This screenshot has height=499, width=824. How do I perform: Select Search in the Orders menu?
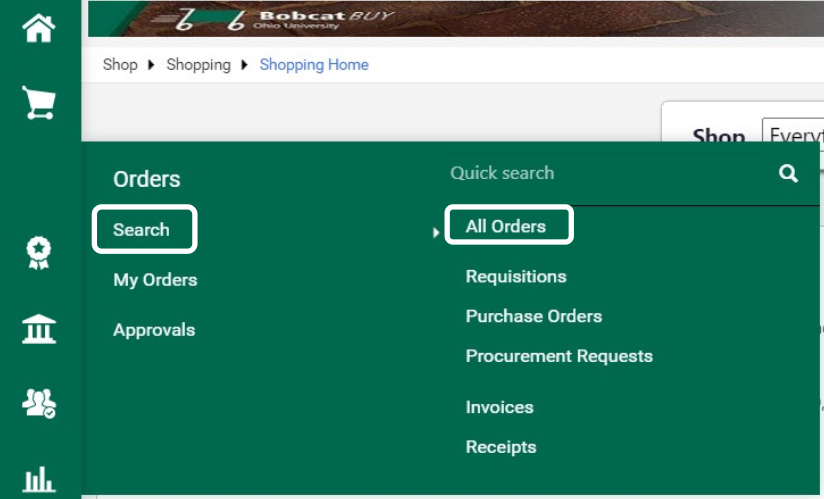[x=142, y=230]
